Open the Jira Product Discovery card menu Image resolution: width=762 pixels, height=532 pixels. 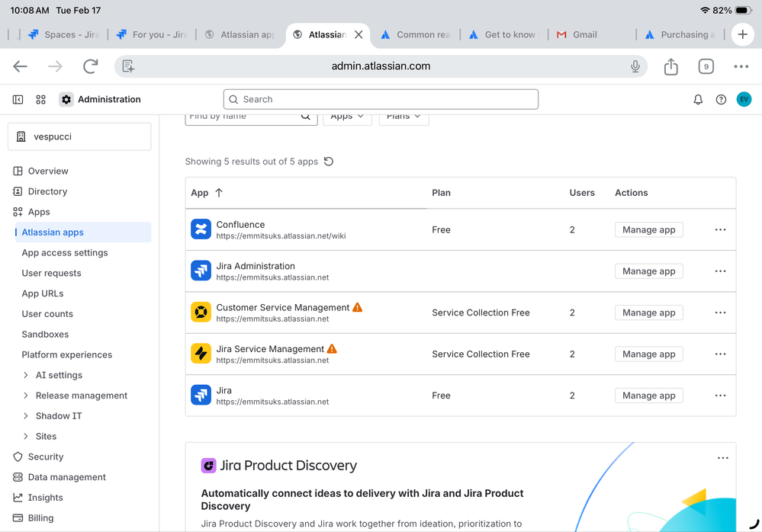coord(722,458)
